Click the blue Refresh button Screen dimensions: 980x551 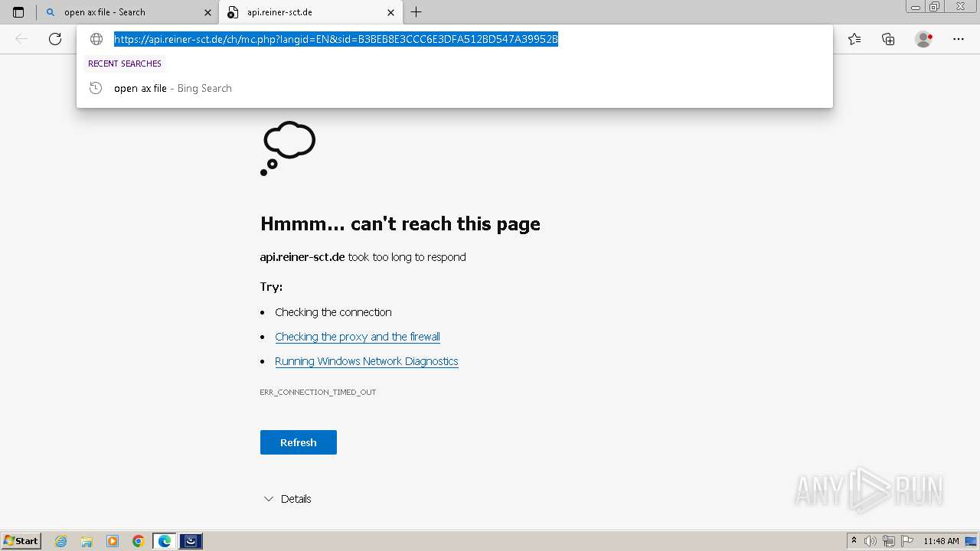(x=299, y=442)
